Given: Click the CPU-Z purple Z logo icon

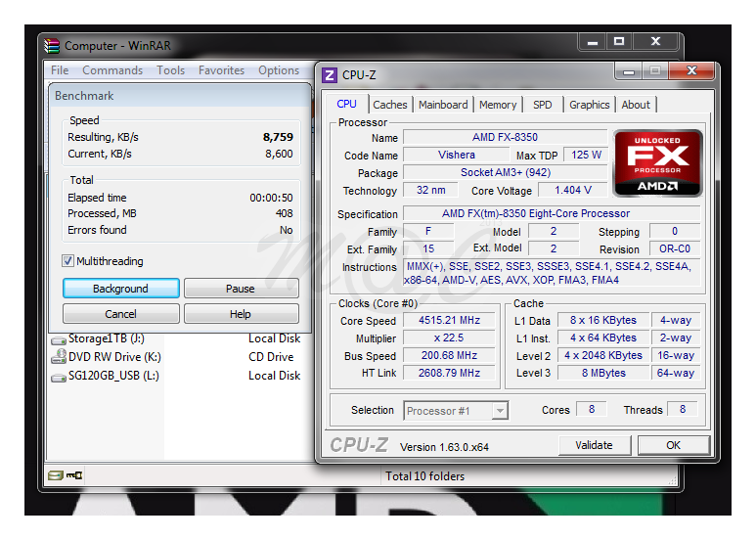Looking at the screenshot, I should click(330, 75).
